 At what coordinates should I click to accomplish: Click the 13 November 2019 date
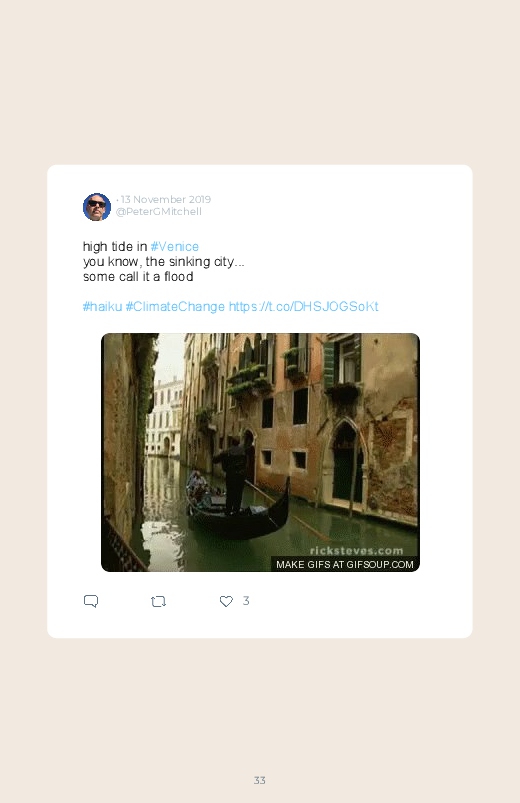point(166,199)
